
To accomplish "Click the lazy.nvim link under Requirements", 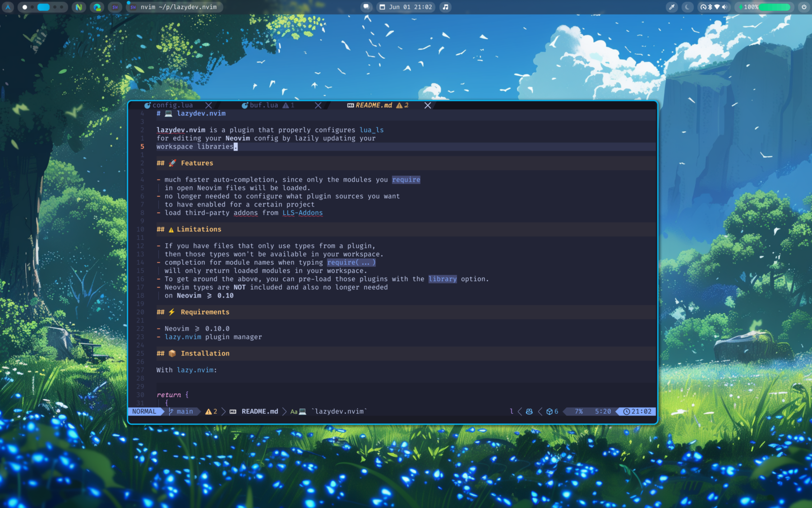I will pyautogui.click(x=183, y=337).
